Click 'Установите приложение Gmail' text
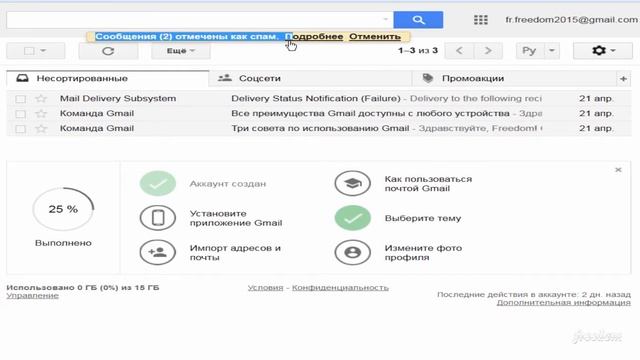Viewport: 640px width, 360px height. (236, 218)
